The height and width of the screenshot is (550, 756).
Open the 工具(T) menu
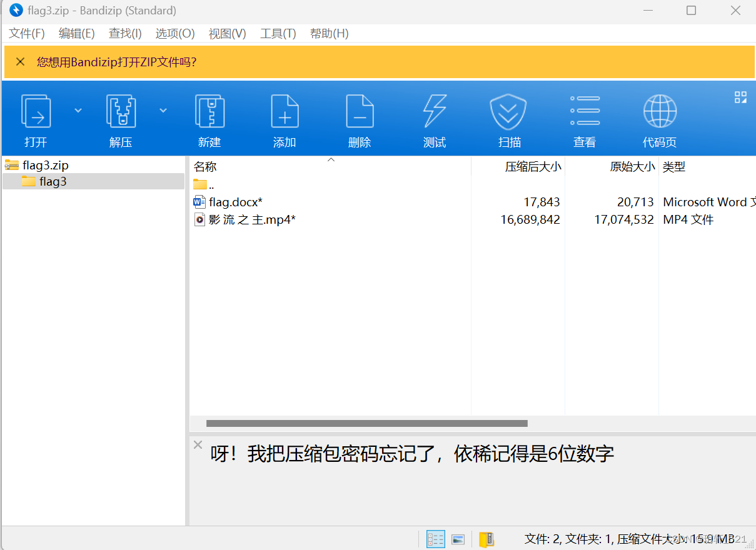tap(278, 34)
